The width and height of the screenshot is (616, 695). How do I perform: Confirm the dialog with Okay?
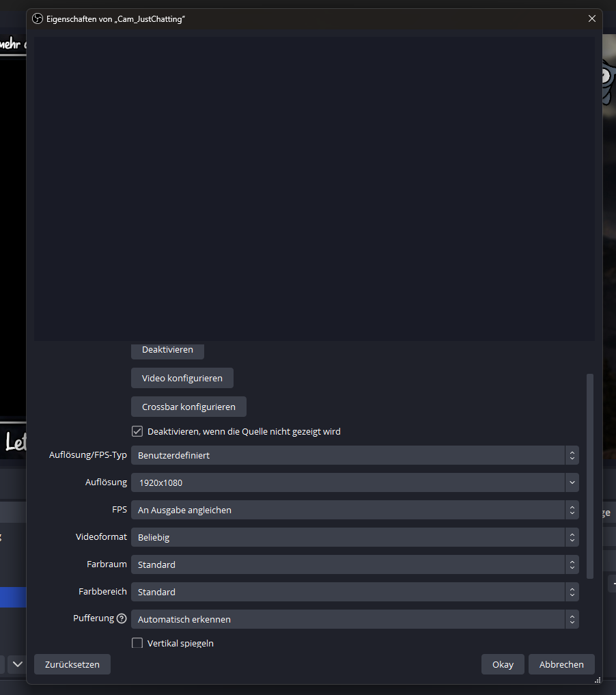pos(503,664)
